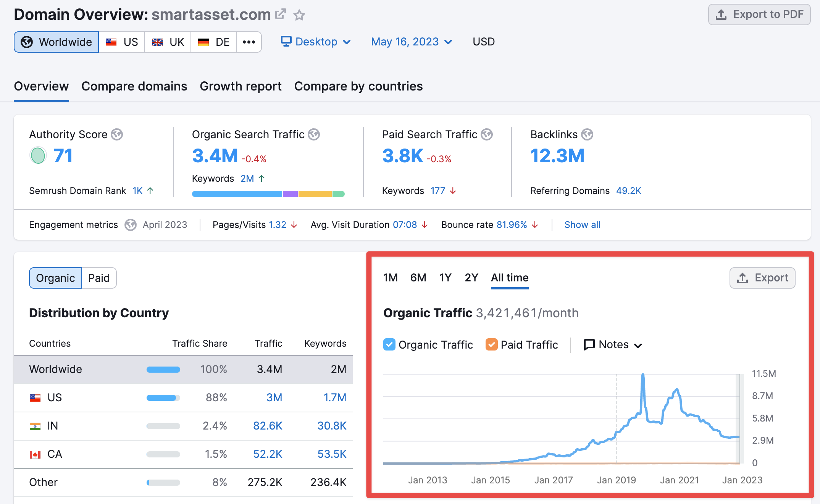Viewport: 820px width, 504px height.
Task: Click the US traffic share bar
Action: tap(163, 398)
